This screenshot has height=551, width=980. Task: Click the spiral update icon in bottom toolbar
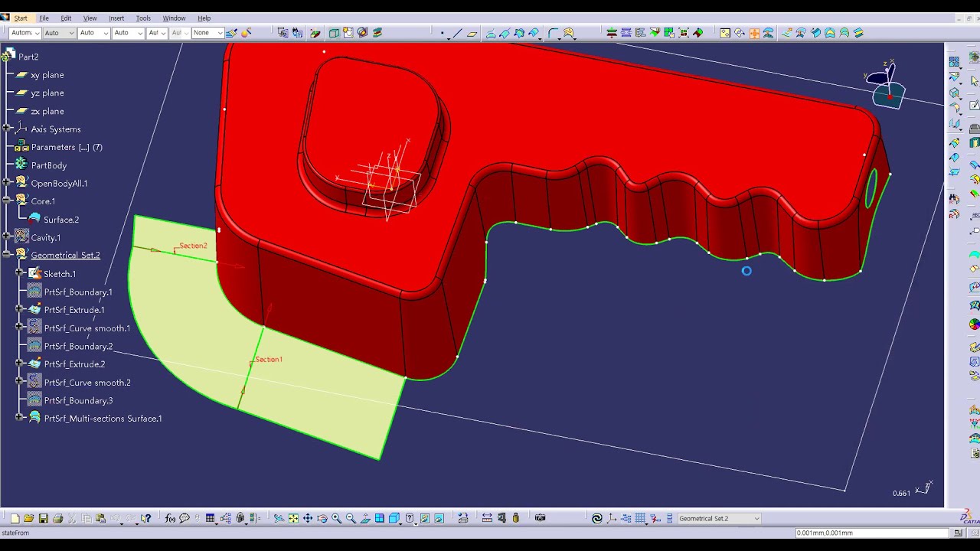597,518
